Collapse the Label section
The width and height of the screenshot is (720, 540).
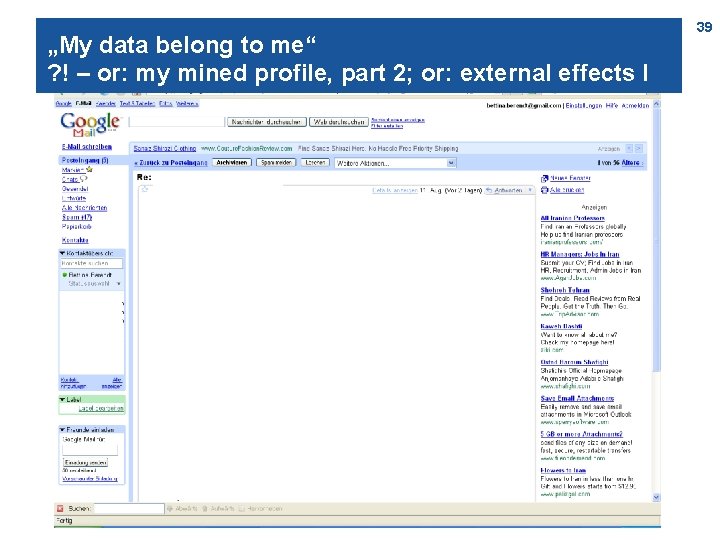pos(62,399)
